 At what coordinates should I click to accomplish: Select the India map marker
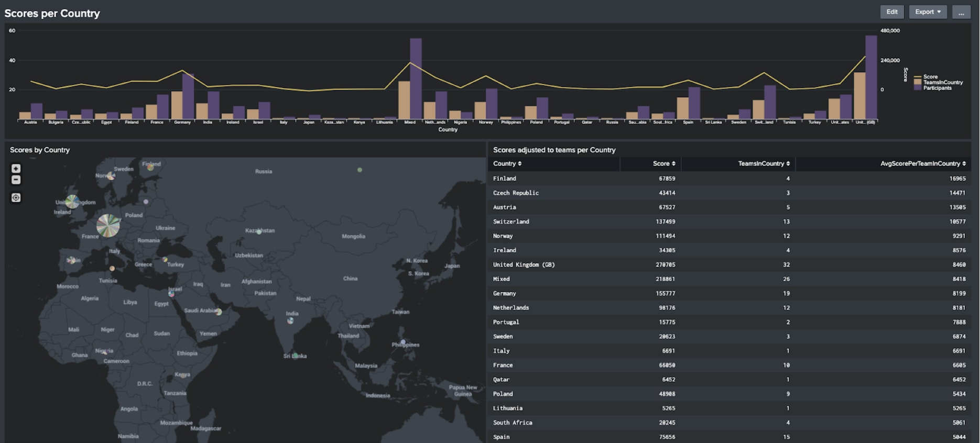[x=290, y=320]
